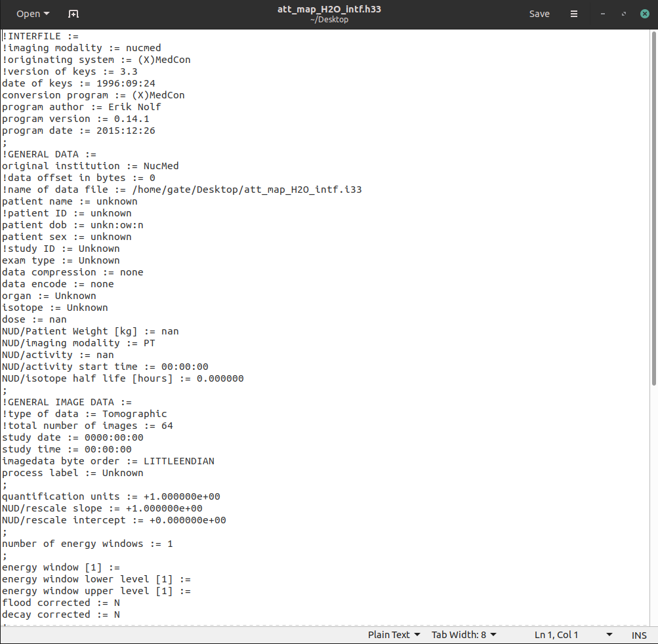
Task: Expand the Open recent files dropdown arrow
Action: (47, 14)
